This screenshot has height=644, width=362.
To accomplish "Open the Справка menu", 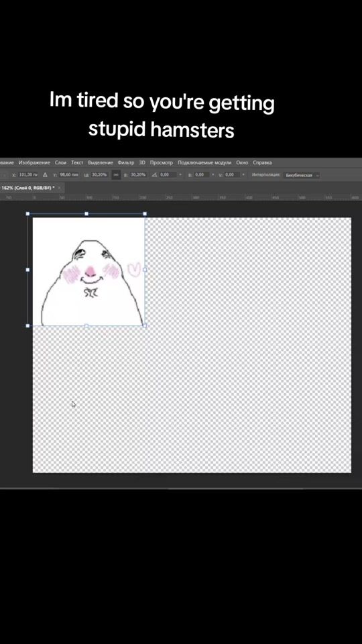I will pos(262,162).
